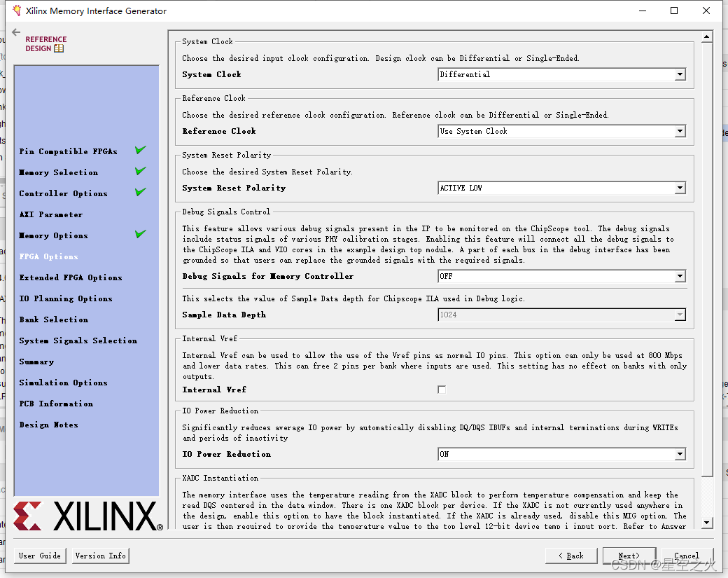
Task: Open Bank Selection step
Action: (x=54, y=319)
